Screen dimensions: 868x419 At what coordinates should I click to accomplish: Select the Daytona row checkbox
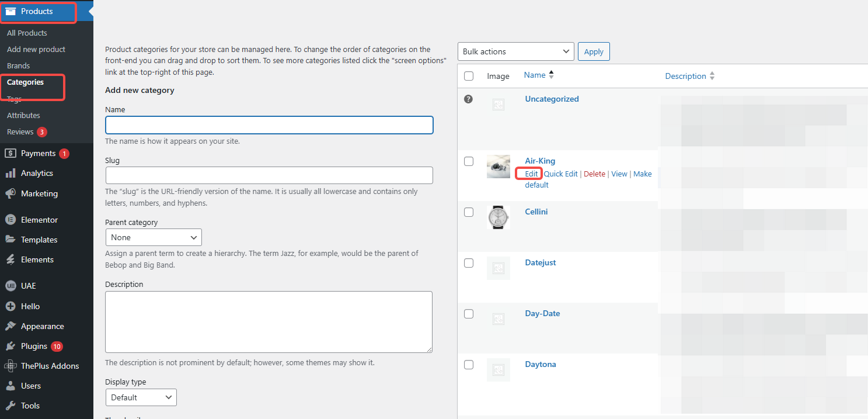coord(469,365)
